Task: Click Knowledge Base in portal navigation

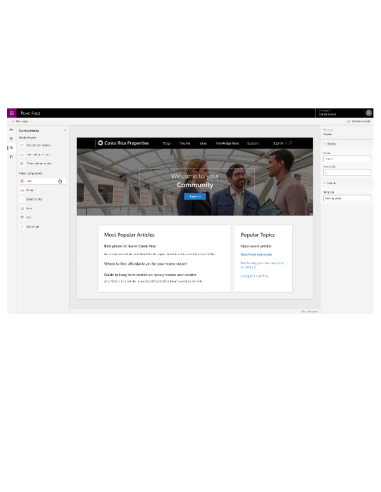Action: [227, 143]
